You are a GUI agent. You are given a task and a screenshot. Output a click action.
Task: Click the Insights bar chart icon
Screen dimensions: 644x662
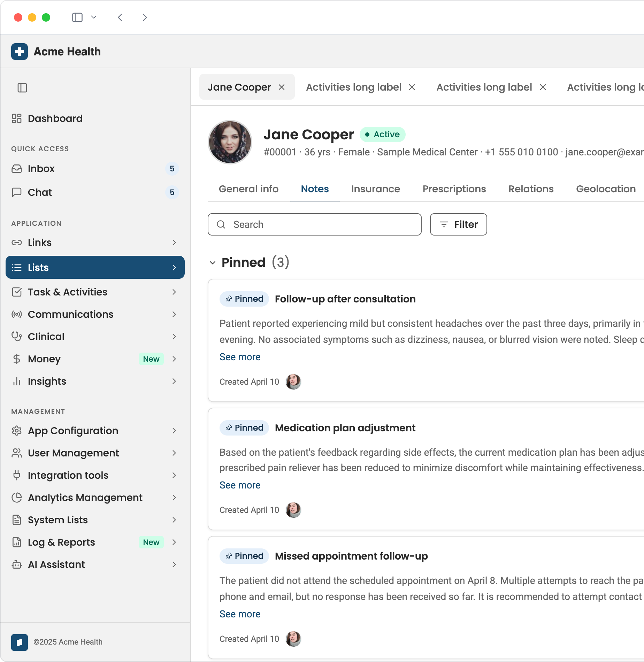(x=17, y=381)
